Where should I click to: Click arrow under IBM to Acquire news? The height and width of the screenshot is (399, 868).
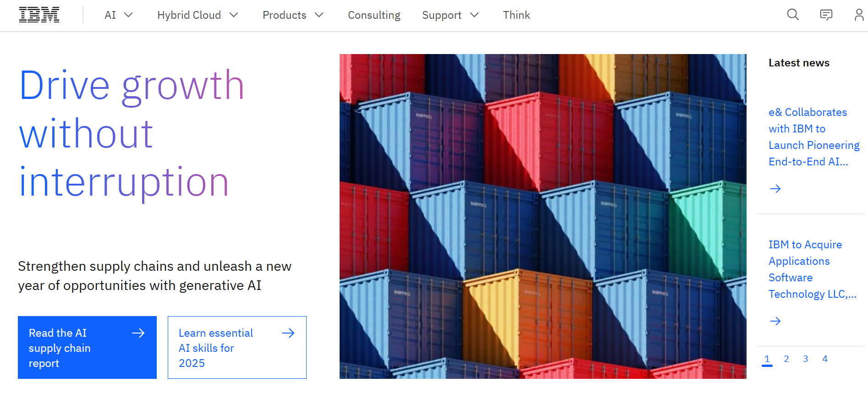tap(775, 321)
